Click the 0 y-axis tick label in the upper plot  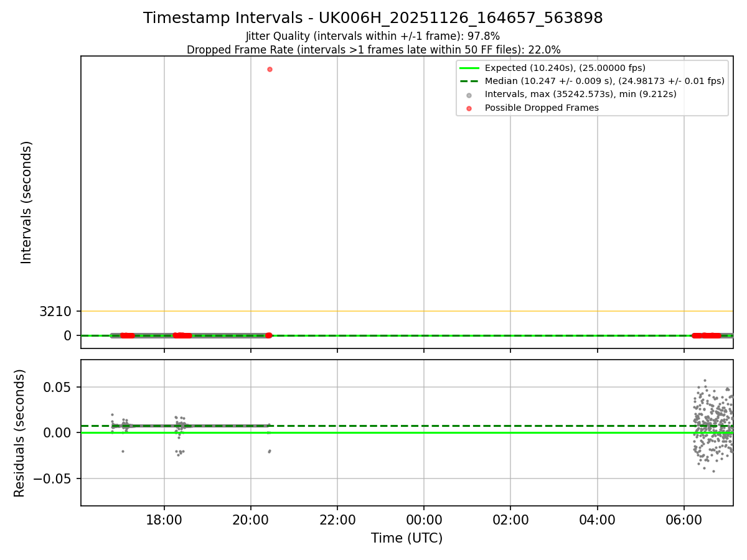tap(69, 335)
